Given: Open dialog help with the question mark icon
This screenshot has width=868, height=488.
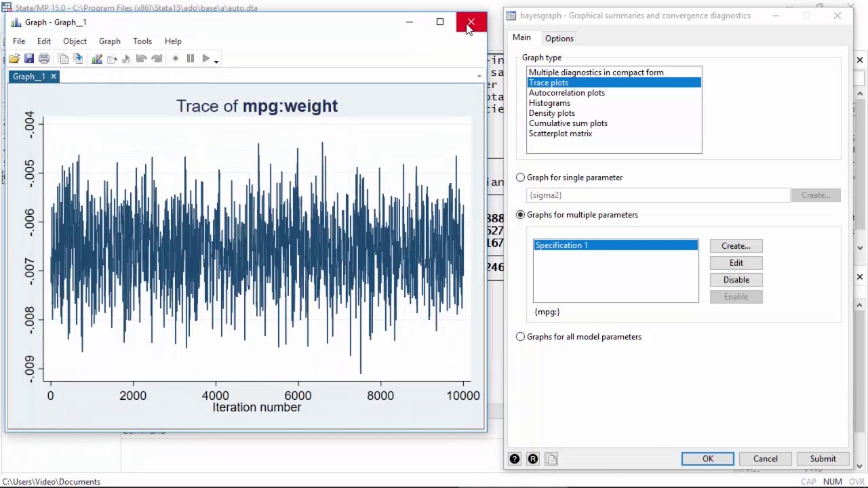Looking at the screenshot, I should point(515,459).
